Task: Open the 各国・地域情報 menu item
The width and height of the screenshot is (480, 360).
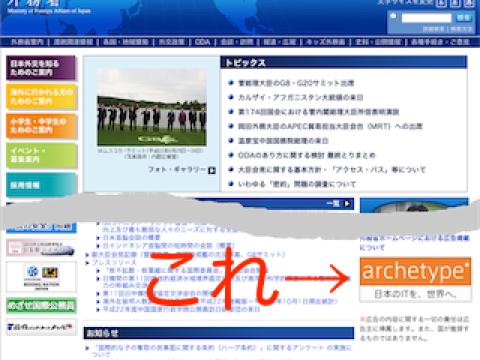Action: (x=125, y=42)
